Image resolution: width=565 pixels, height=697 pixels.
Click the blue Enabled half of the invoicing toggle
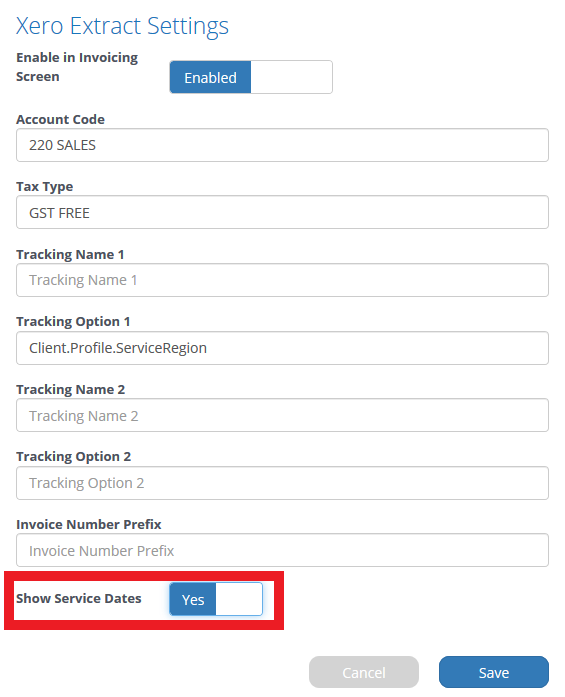(x=210, y=77)
